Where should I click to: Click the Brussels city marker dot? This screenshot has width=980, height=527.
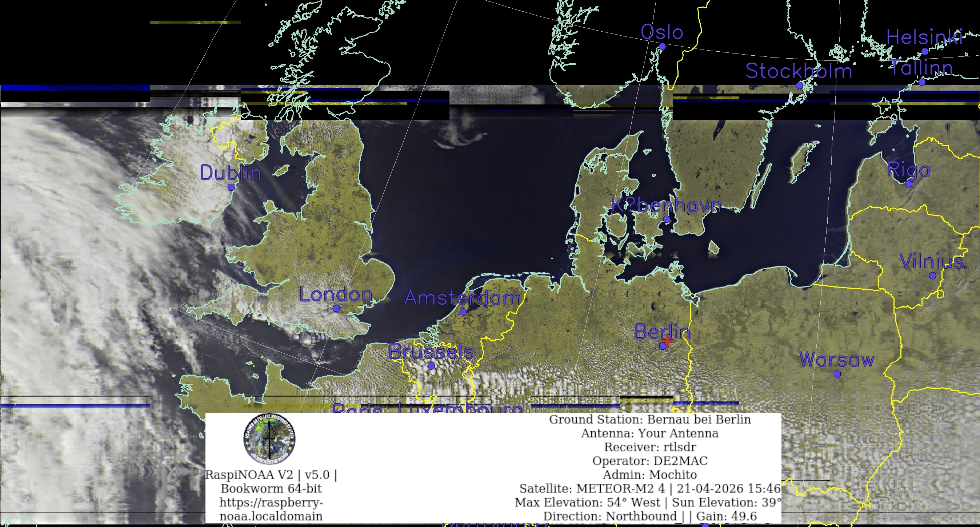pos(431,366)
